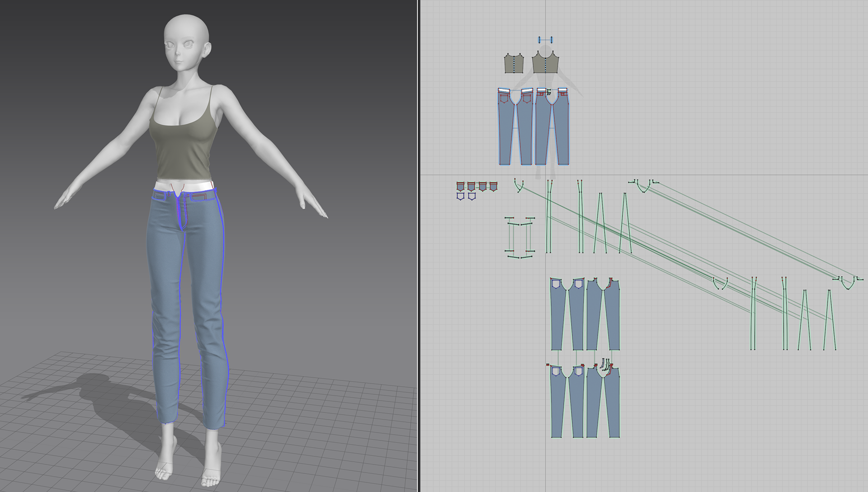The width and height of the screenshot is (868, 492).
Task: Select the small blue strap pattern above the tops
Action: (x=546, y=40)
